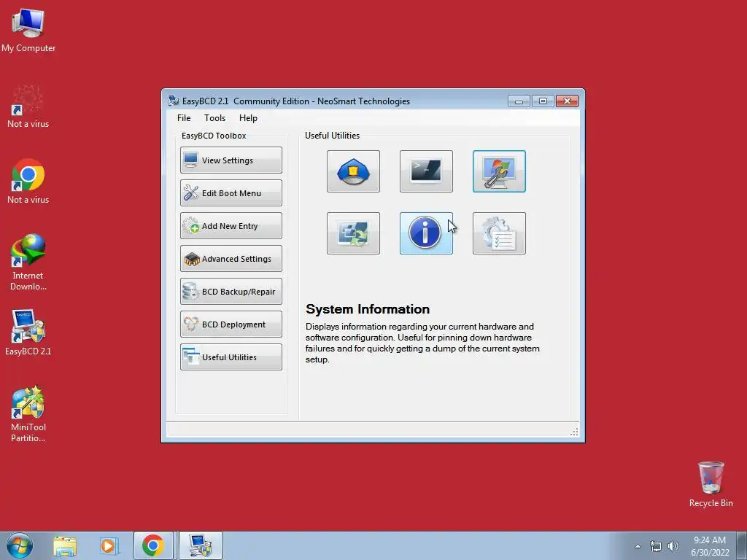This screenshot has width=747, height=560.
Task: Launch the command prompt utility icon
Action: (x=426, y=171)
